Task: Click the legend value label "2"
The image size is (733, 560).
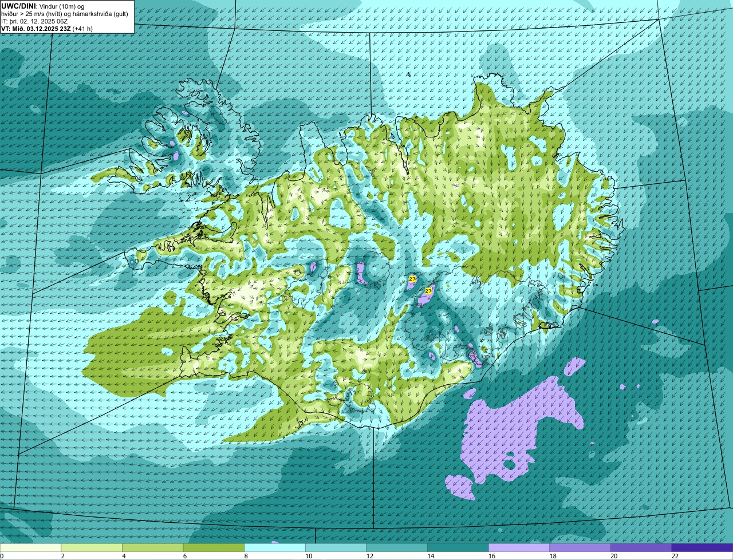Action: [63, 556]
